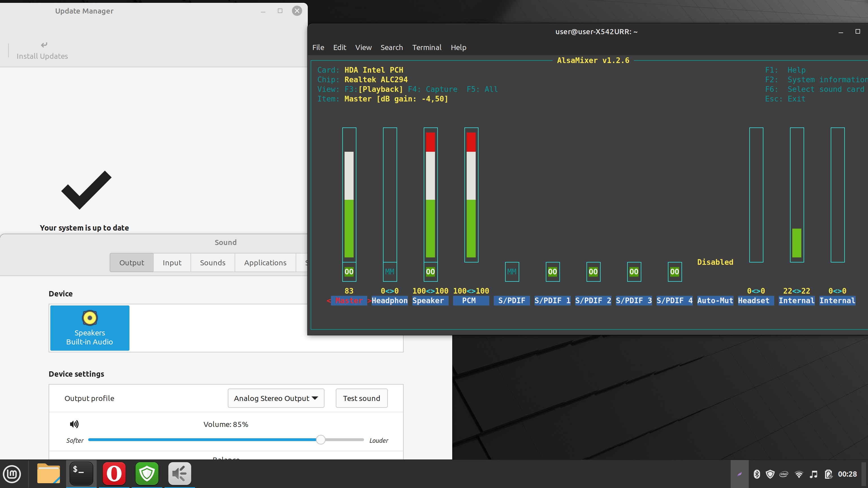
Task: Click the clock showing 00:28
Action: (x=847, y=474)
